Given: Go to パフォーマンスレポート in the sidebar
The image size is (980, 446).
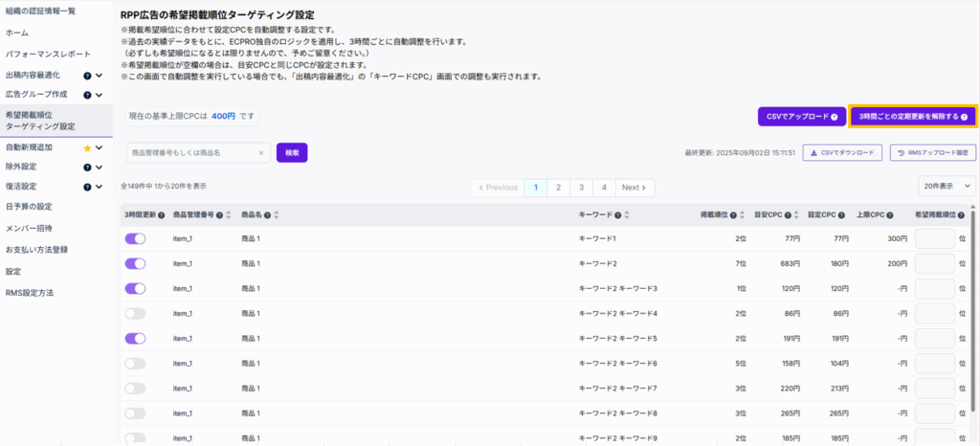Looking at the screenshot, I should (x=49, y=54).
